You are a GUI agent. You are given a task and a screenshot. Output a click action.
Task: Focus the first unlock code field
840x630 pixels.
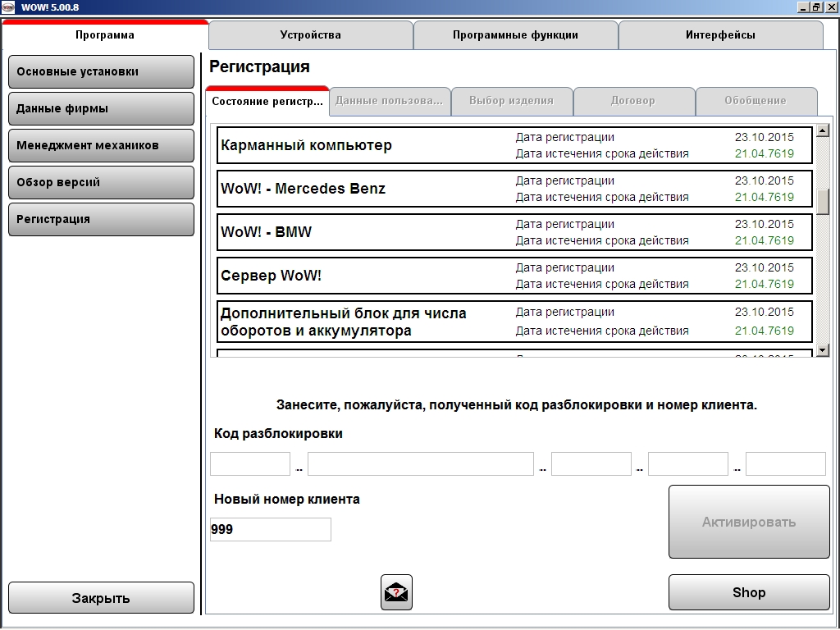250,464
